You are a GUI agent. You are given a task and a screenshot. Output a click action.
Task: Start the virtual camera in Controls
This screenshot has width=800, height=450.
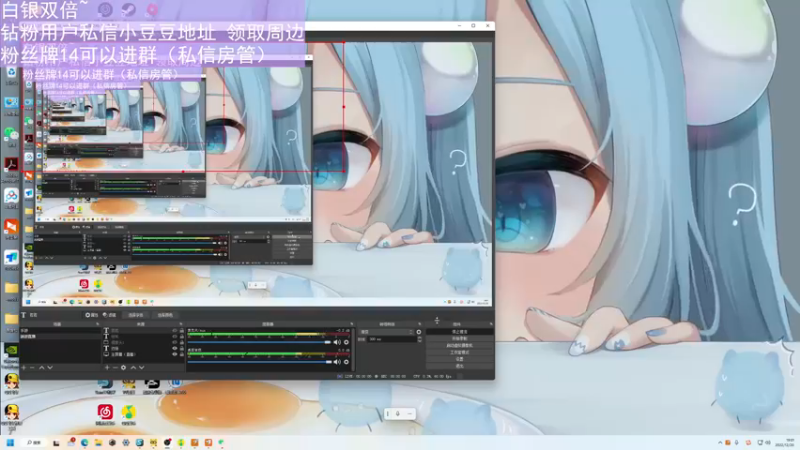[x=460, y=345]
